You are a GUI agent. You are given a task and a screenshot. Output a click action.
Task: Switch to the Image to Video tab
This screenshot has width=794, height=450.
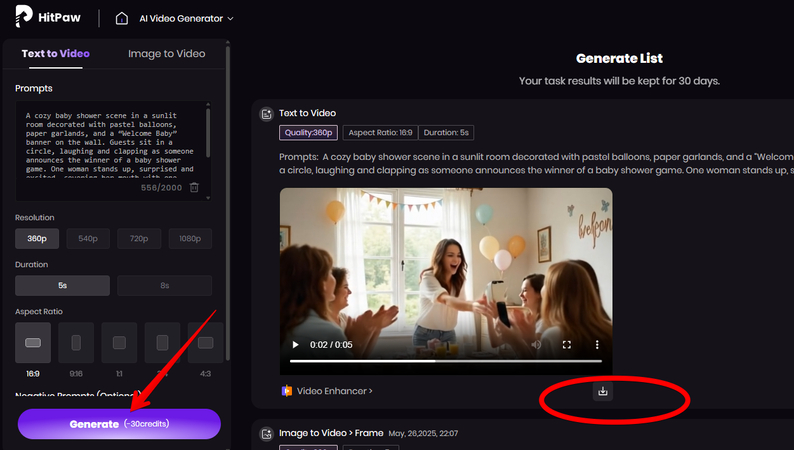coord(166,54)
